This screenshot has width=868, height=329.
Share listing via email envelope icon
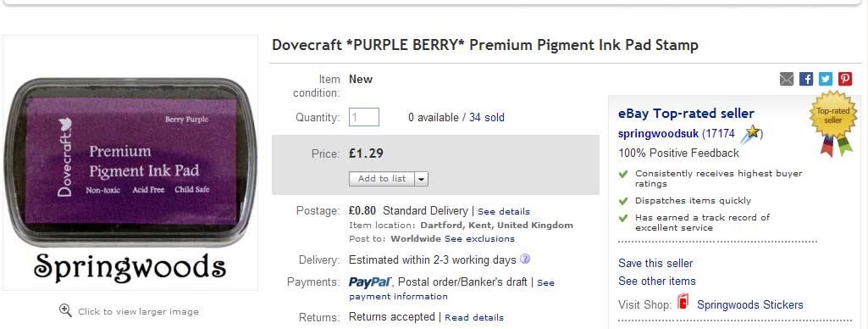point(787,79)
